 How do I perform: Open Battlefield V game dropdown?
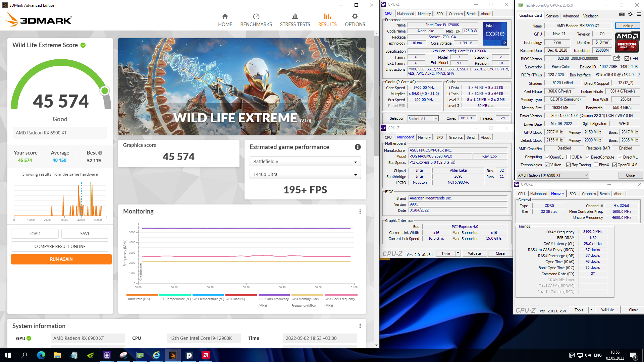coord(305,162)
